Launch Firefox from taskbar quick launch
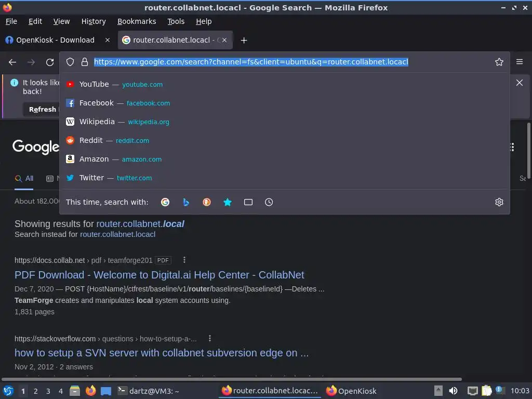Image resolution: width=532 pixels, height=399 pixels. [x=90, y=391]
